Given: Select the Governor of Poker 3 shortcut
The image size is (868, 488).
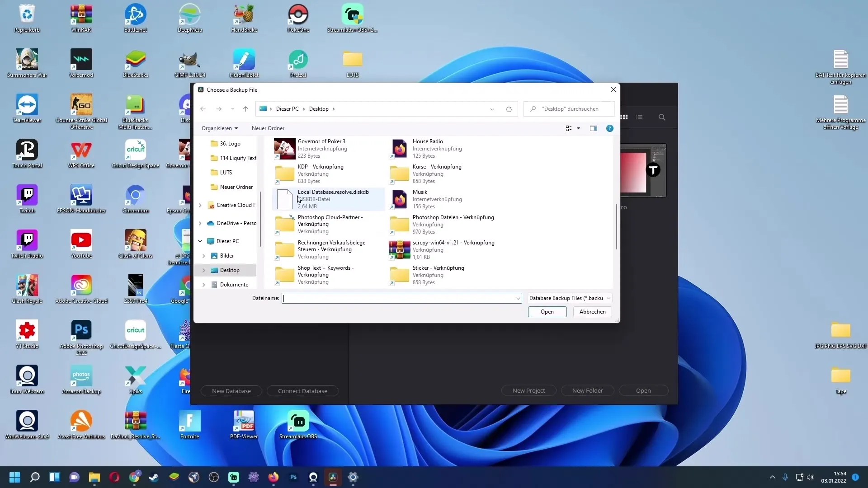Looking at the screenshot, I should pyautogui.click(x=329, y=149).
